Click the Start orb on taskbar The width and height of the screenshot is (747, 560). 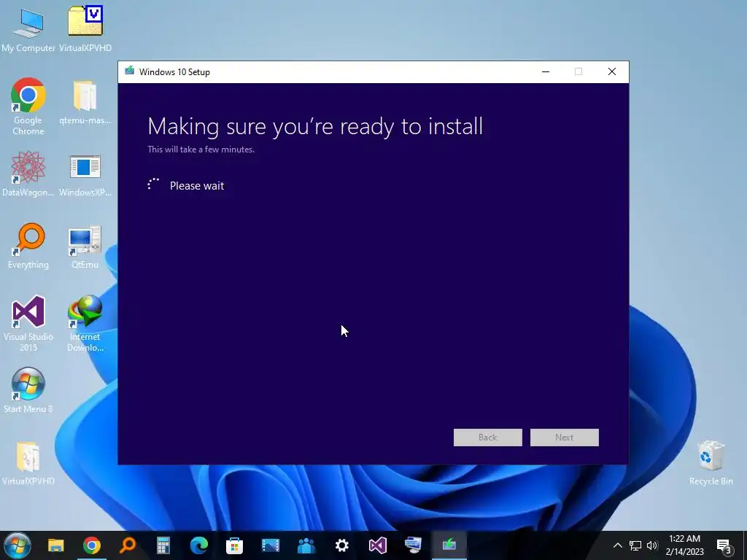tap(18, 545)
